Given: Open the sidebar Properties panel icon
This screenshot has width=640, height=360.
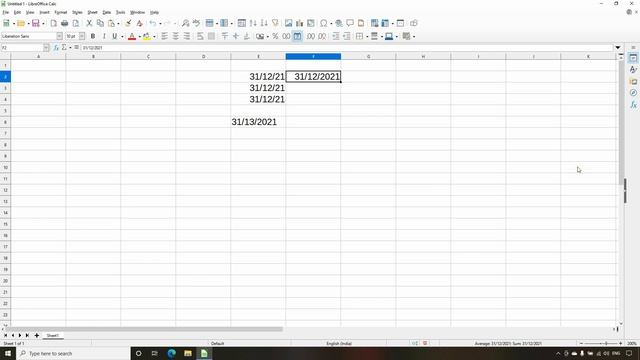Looking at the screenshot, I should point(633,58).
